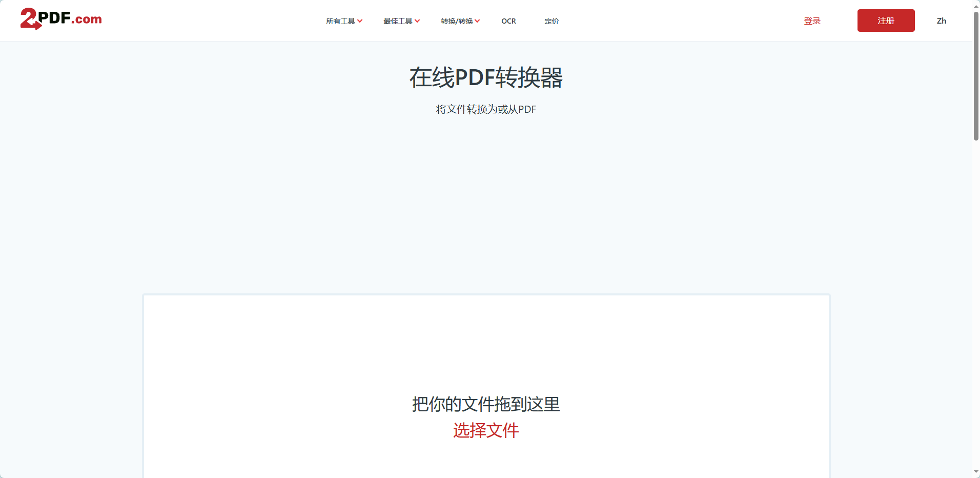The width and height of the screenshot is (980, 478).
Task: Open the Zh language selector
Action: [x=942, y=21]
